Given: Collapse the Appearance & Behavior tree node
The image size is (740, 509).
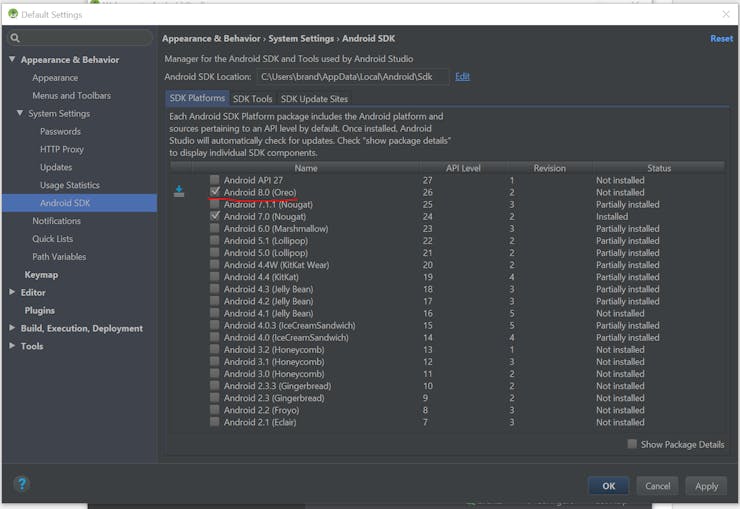Looking at the screenshot, I should point(12,59).
